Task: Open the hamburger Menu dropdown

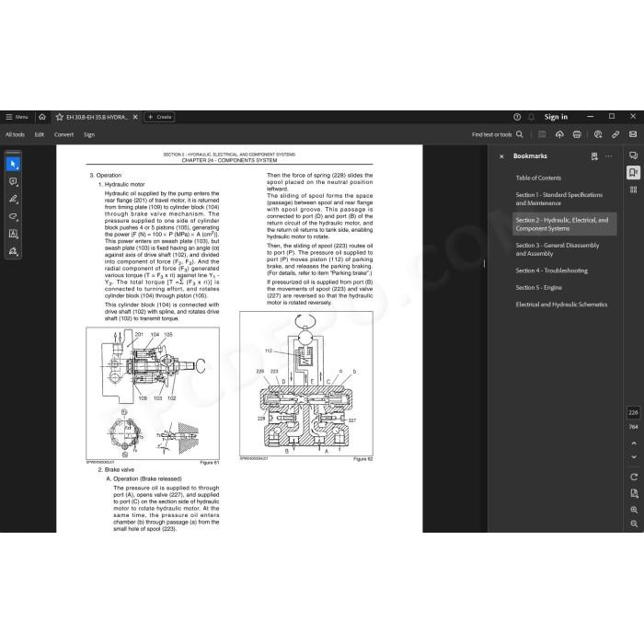Action: click(x=17, y=117)
